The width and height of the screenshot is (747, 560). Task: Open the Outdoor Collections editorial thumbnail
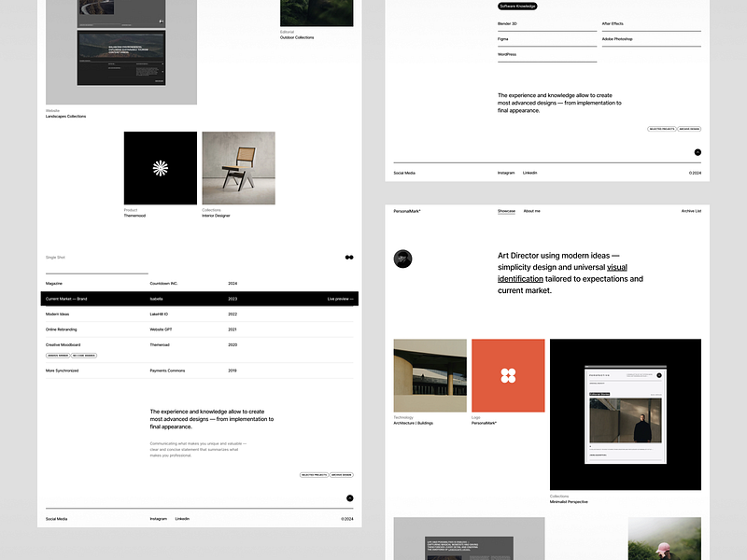(x=317, y=13)
